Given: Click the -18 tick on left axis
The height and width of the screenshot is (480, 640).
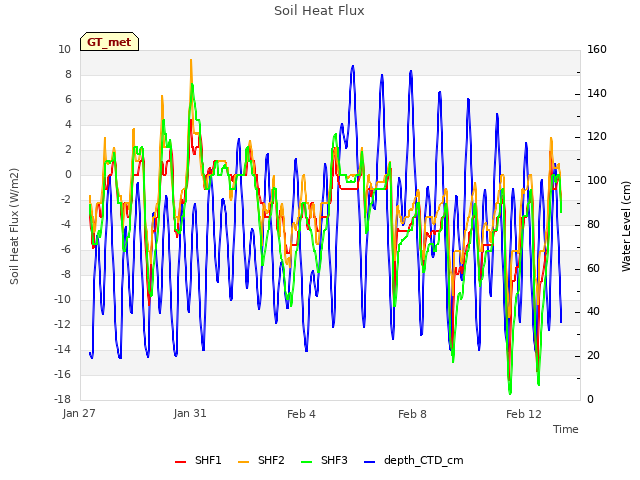Looking at the screenshot, I should click(62, 399).
